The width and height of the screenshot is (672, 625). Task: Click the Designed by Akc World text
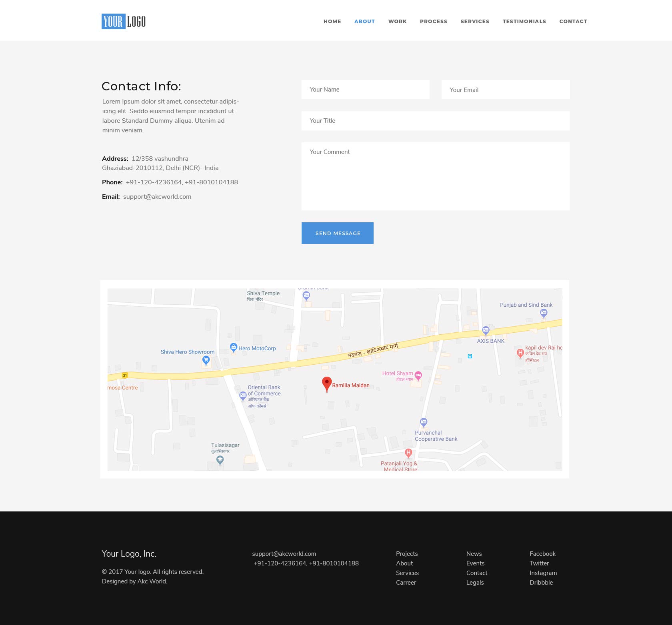click(x=134, y=581)
